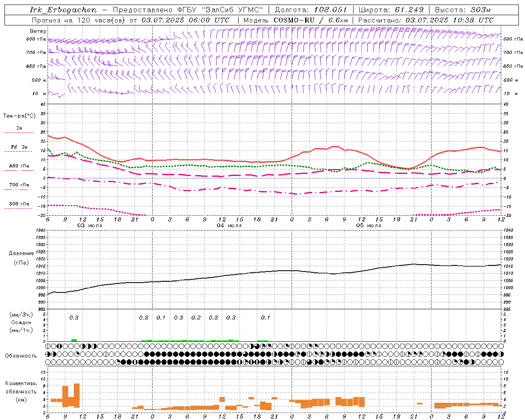Click the Облачность cloud cover label
The width and height of the screenshot is (525, 420).
pos(21,356)
